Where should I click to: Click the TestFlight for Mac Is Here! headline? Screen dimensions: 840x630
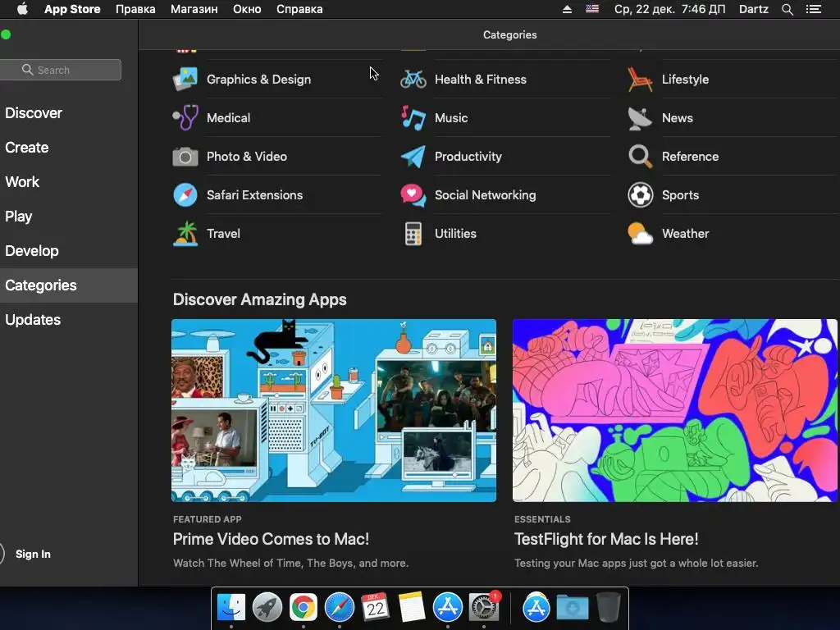point(606,539)
